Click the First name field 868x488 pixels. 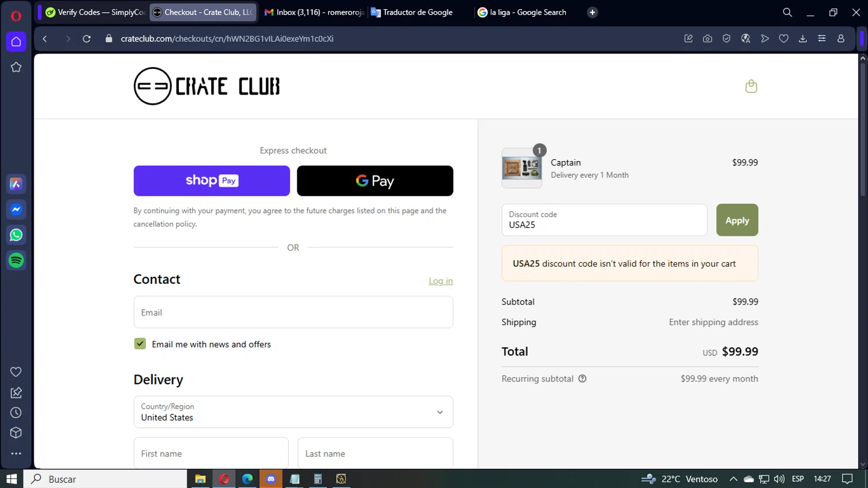point(211,453)
